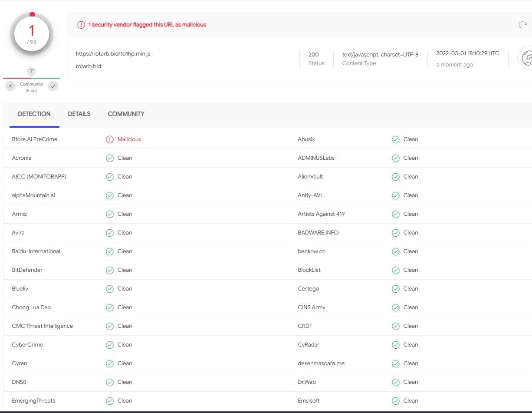Select the CyberCrime vendor name
This screenshot has height=413, width=532.
(27, 345)
